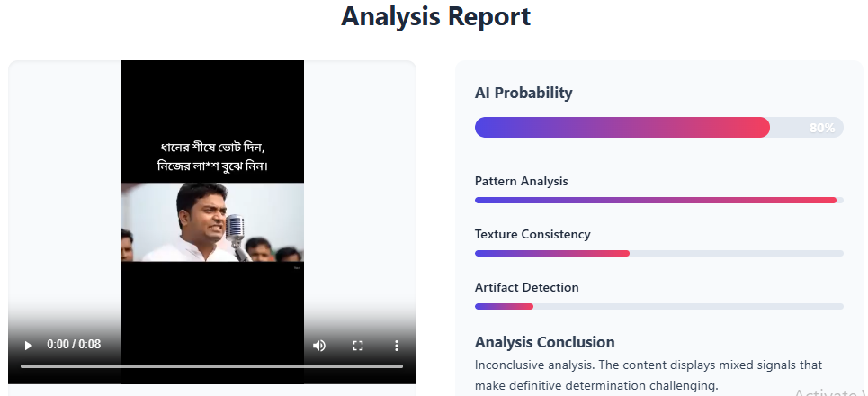The width and height of the screenshot is (868, 396).
Task: Open the three-dot video options menu
Action: click(x=397, y=346)
